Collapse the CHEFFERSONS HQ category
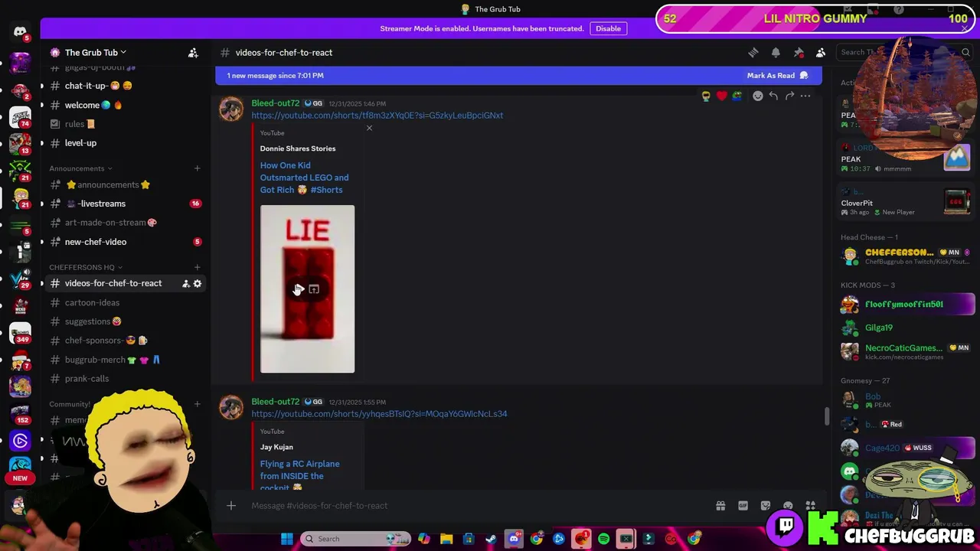Screen dimensions: 980x551 [85, 267]
